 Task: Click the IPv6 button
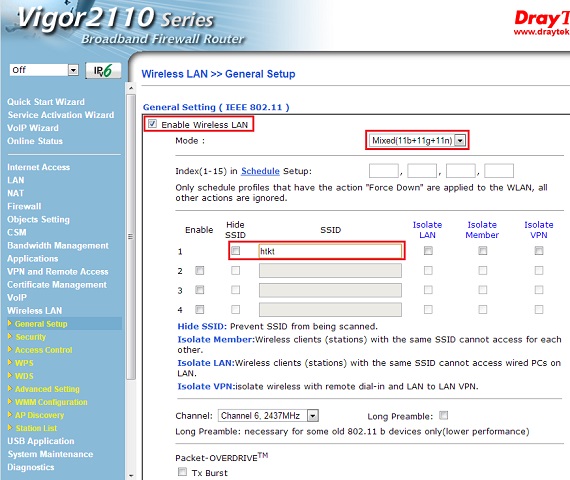pos(103,70)
